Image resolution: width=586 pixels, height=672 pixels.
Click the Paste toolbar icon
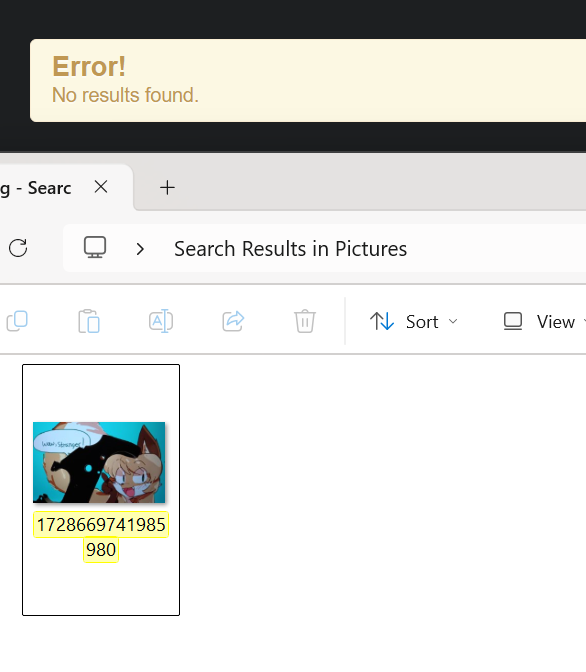click(x=89, y=321)
